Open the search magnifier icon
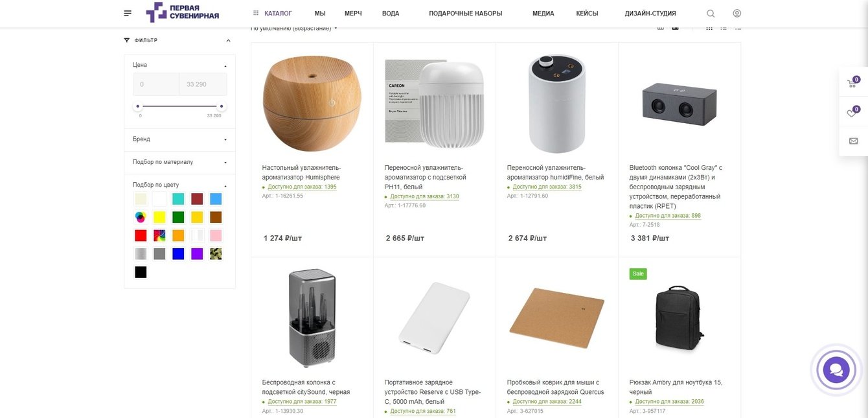868x418 pixels. point(711,14)
